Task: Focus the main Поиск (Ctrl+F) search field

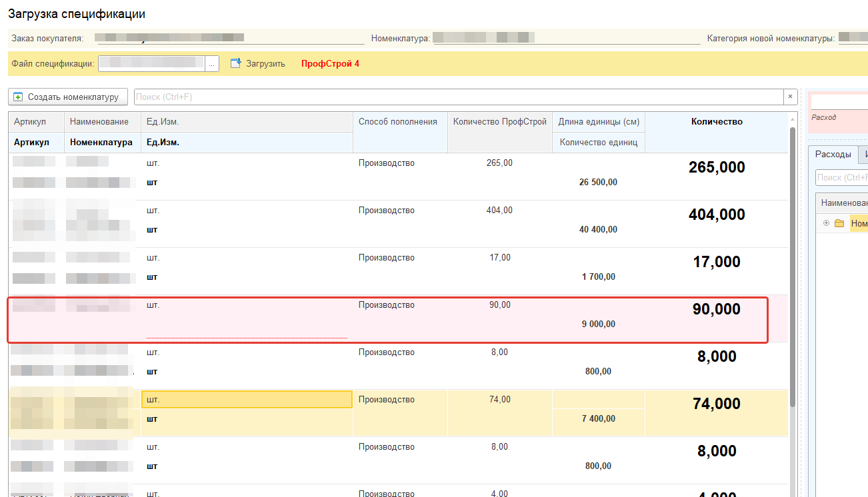Action: tap(459, 97)
